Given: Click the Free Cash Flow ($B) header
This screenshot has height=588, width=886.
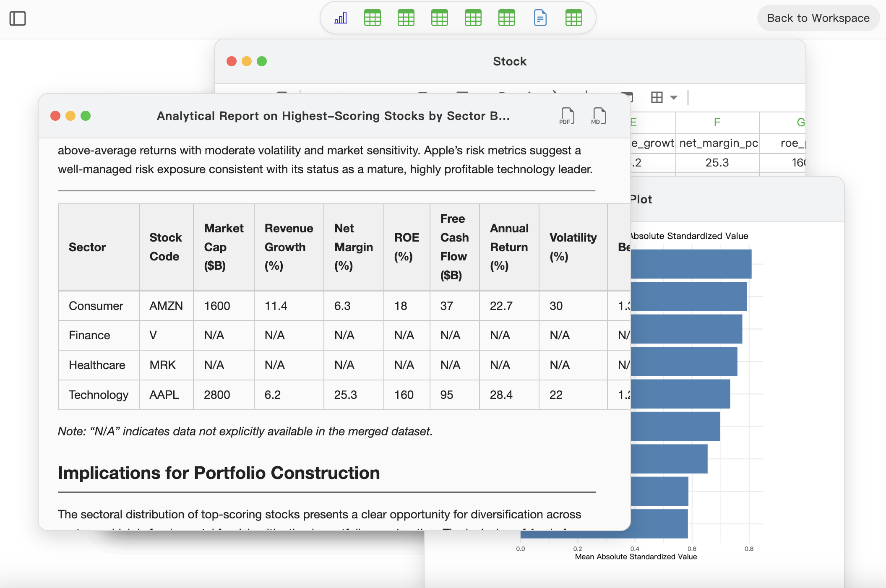Looking at the screenshot, I should click(455, 247).
